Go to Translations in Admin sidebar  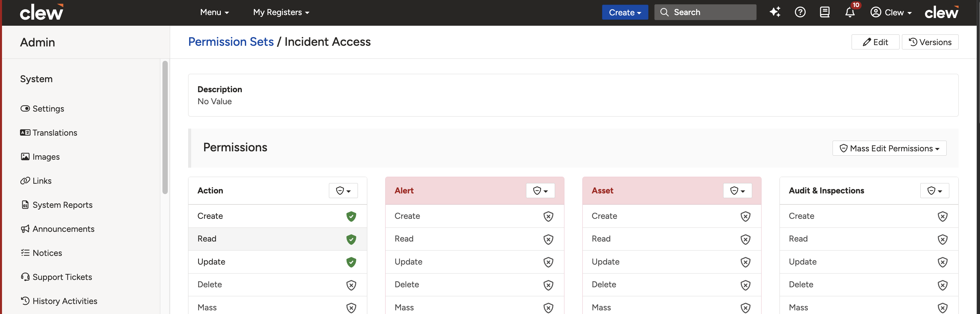pos(49,133)
